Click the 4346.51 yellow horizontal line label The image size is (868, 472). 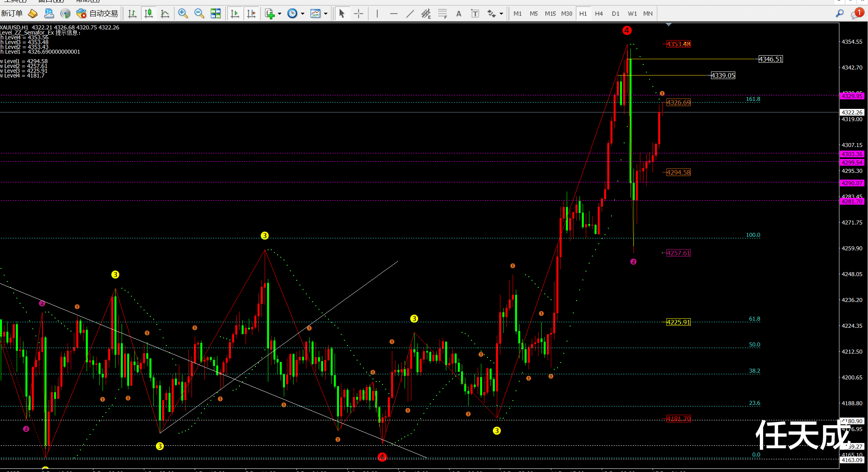[770, 59]
